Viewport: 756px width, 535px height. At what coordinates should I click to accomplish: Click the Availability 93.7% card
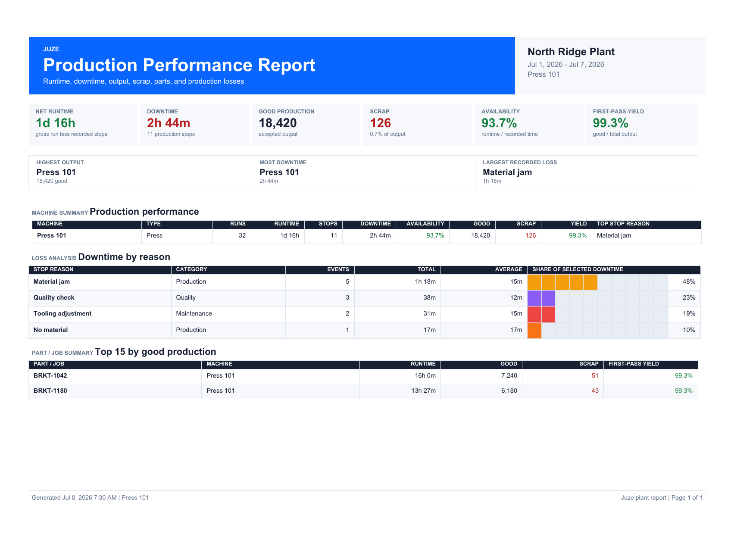[x=529, y=125]
